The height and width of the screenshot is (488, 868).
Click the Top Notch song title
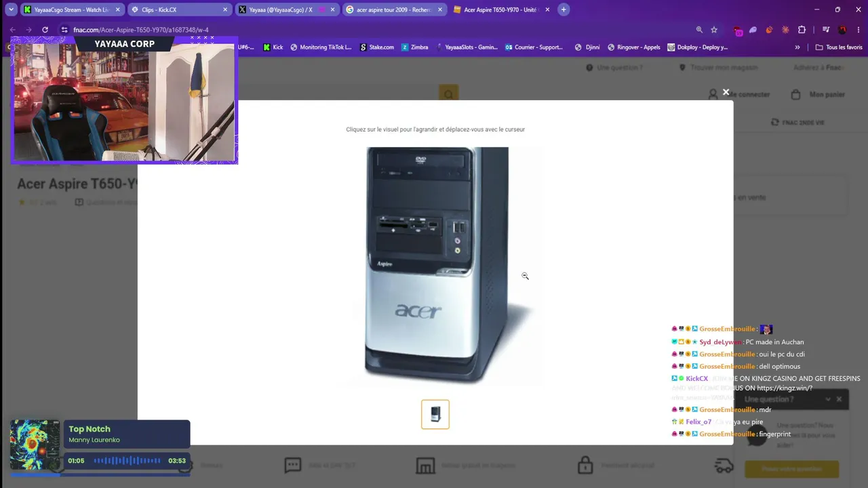[x=90, y=429]
